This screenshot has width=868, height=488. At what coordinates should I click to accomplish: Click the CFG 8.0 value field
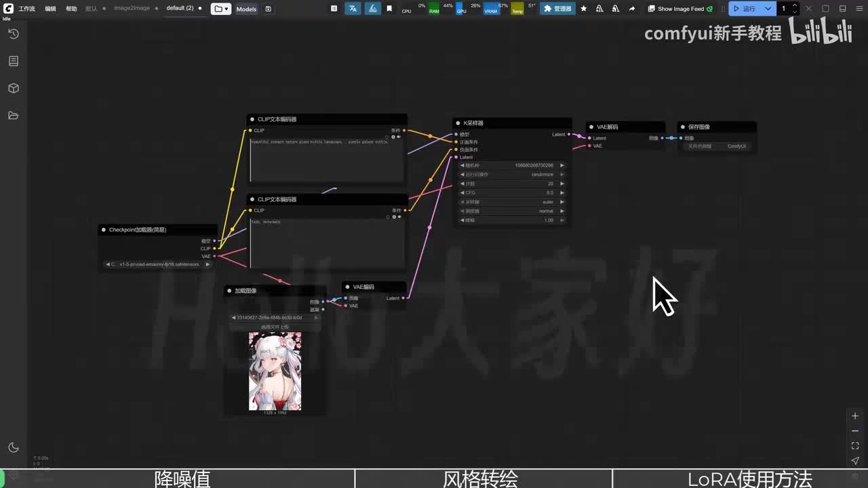tap(512, 192)
